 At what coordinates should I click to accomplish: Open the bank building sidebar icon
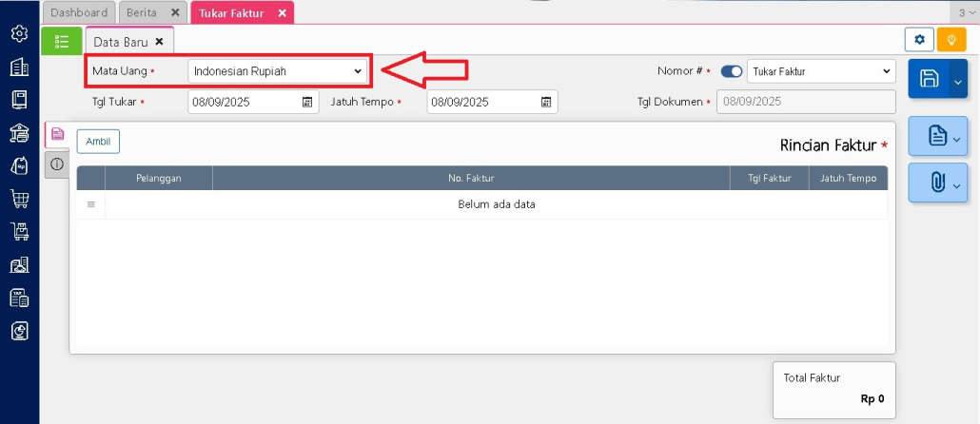pyautogui.click(x=19, y=132)
